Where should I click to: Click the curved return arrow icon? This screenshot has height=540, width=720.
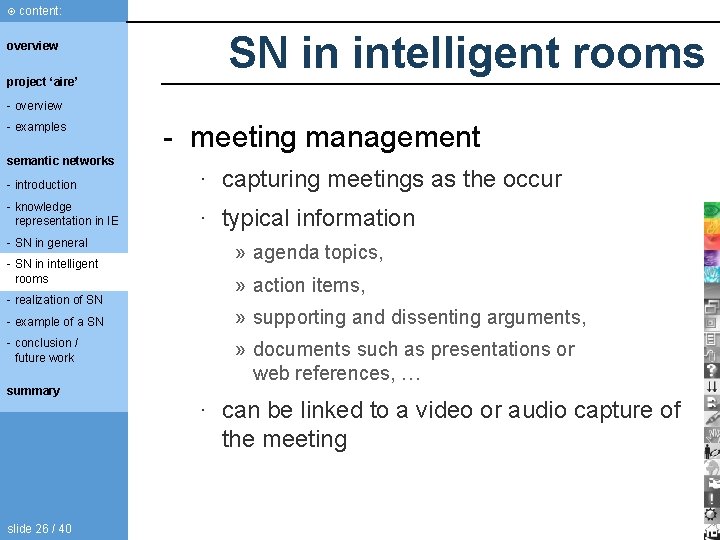pos(712,403)
